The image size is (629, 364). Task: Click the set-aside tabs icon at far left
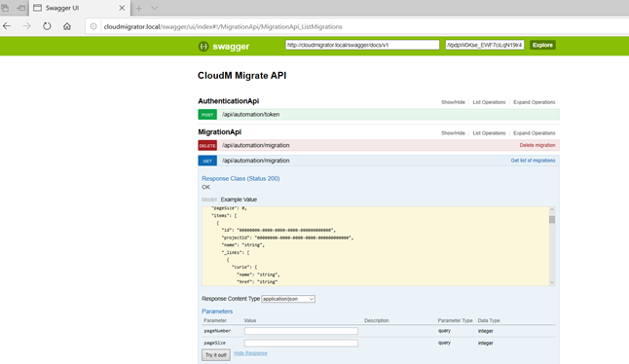pos(5,8)
